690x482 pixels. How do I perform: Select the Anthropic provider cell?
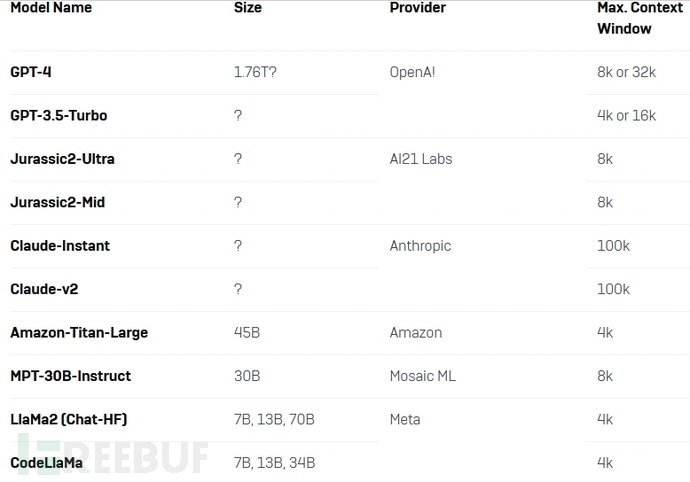tap(420, 246)
